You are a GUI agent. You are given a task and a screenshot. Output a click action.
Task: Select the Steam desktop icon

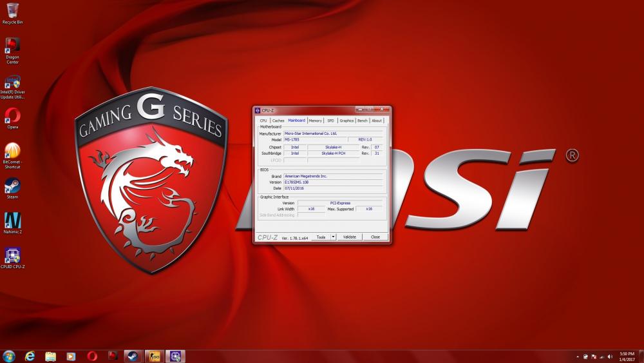click(x=12, y=186)
